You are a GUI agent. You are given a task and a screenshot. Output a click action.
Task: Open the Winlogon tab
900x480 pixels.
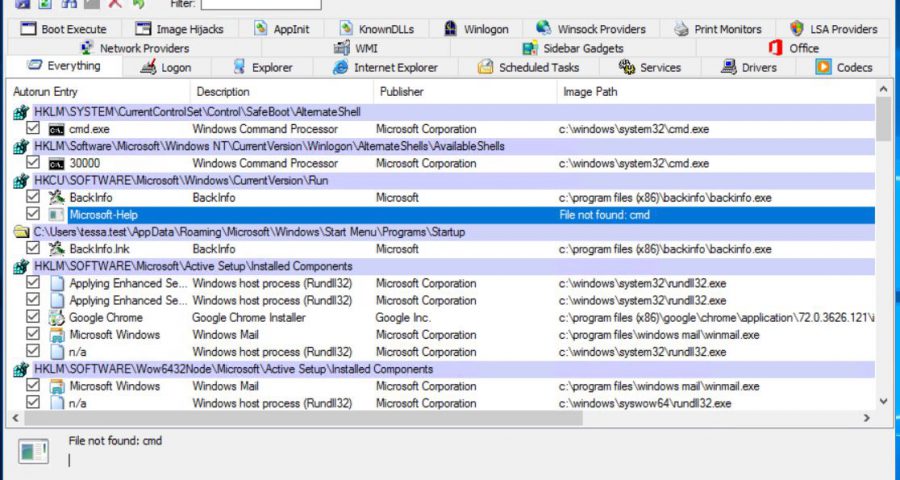coord(477,29)
